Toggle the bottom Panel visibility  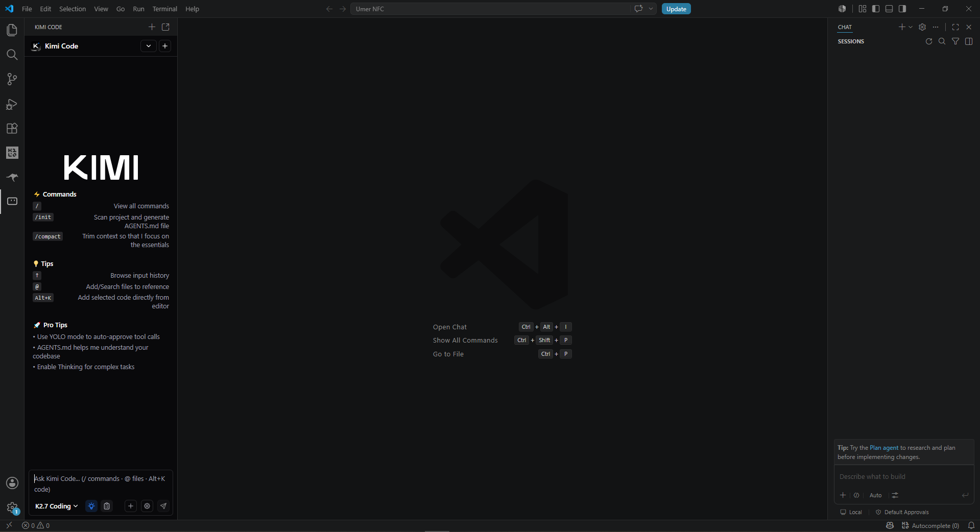point(889,9)
